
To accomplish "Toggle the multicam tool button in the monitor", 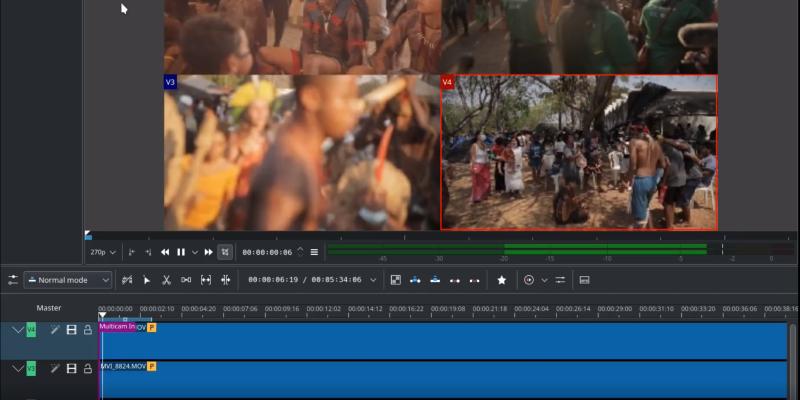I will click(225, 252).
